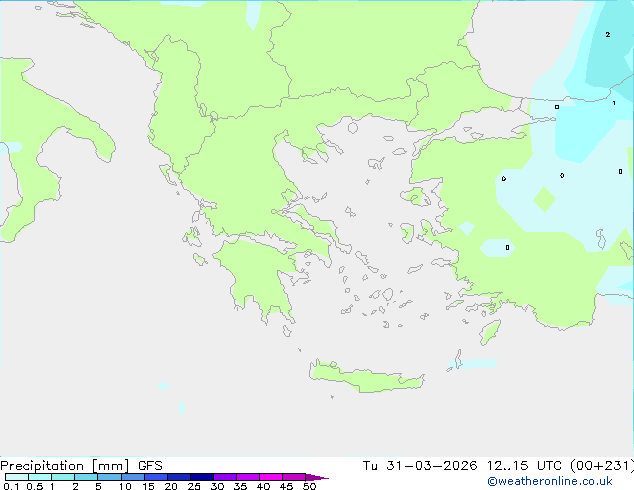
Task: Pick the 10–15 mm legend color swatch
Action: [x=133, y=477]
